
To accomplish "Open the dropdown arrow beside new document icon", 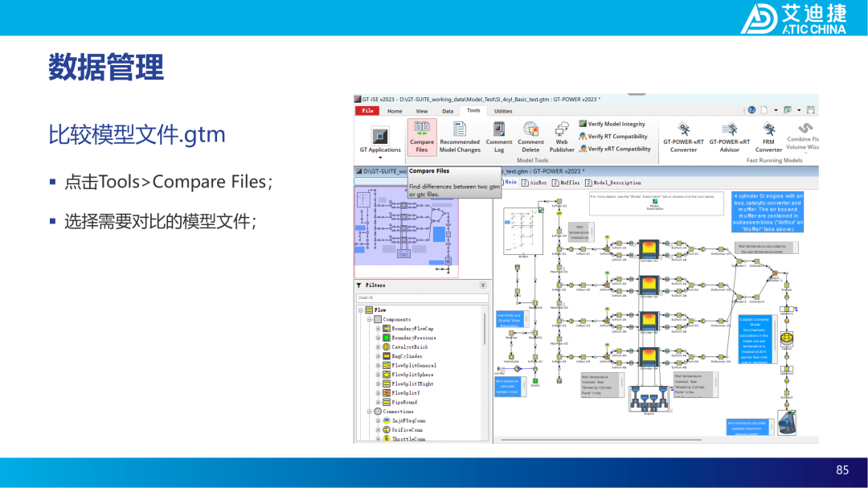I will [776, 110].
